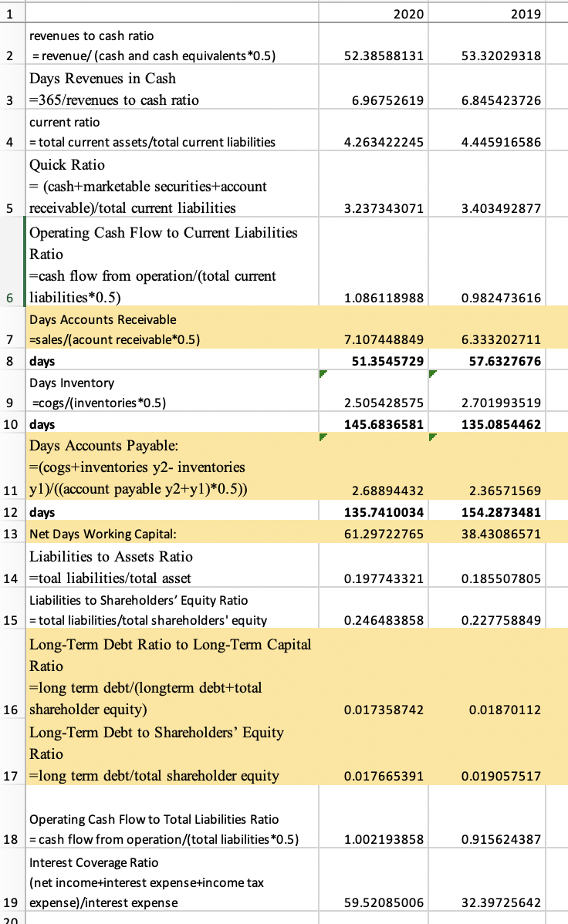This screenshot has height=924, width=568.
Task: Select cell value 0.982473616
Action: (487, 261)
